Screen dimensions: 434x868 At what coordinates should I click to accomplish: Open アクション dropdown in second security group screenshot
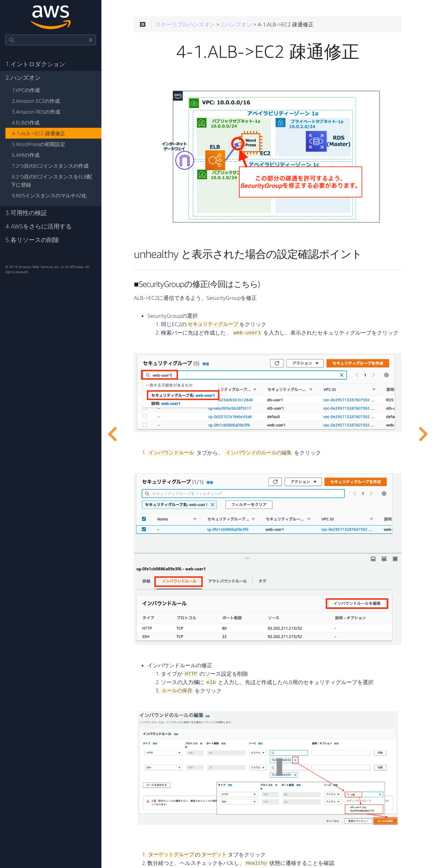(x=303, y=482)
